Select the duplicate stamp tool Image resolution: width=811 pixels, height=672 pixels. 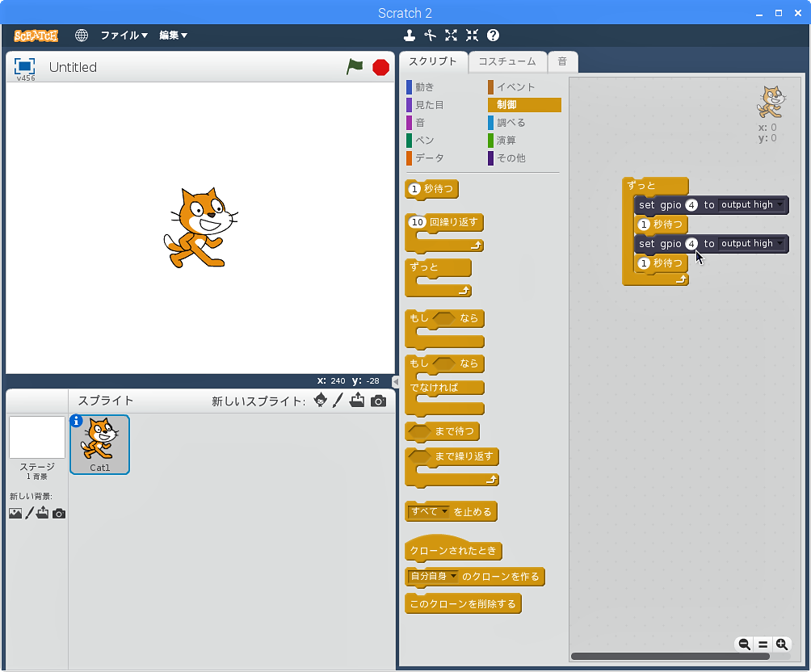point(410,35)
